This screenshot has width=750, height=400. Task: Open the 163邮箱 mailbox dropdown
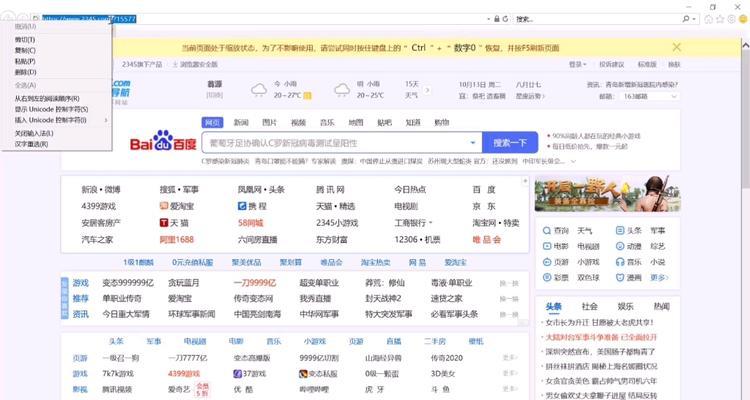[651, 97]
